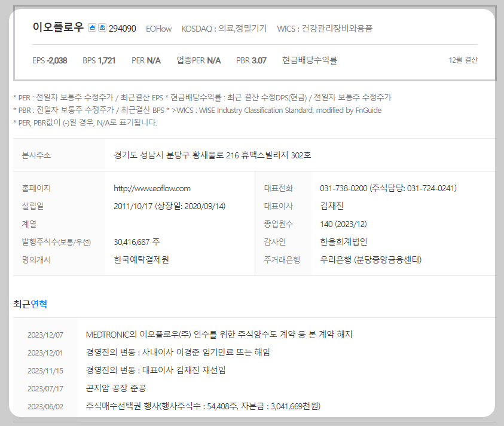Open the http://www.eoflow.com homepage link
This screenshot has height=426, width=504.
pos(152,188)
